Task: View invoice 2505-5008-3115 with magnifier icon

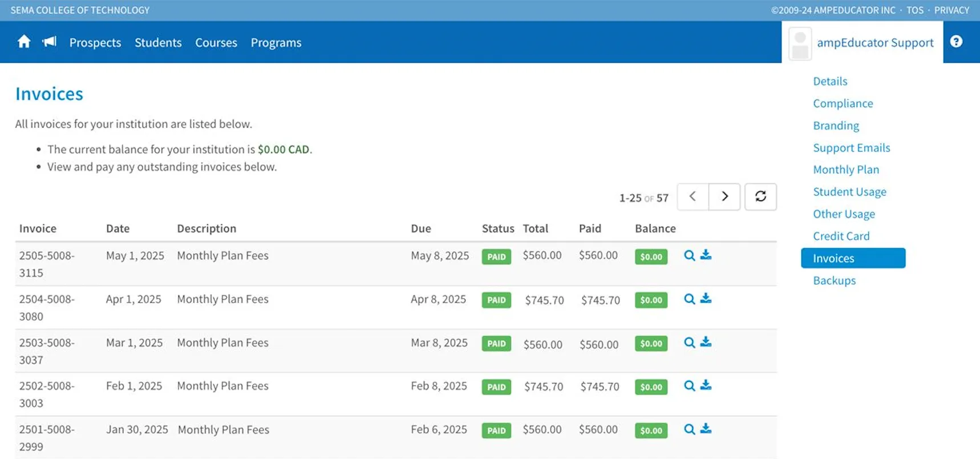Action: 689,255
